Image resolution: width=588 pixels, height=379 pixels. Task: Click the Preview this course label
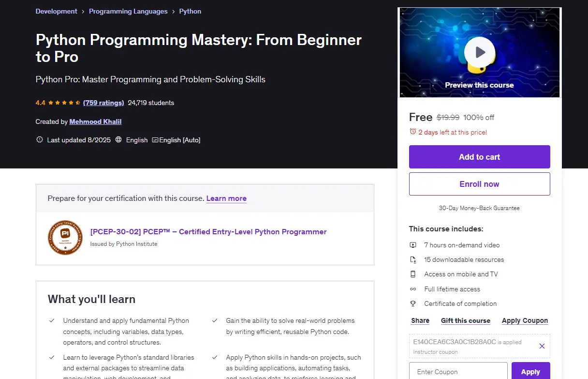479,85
